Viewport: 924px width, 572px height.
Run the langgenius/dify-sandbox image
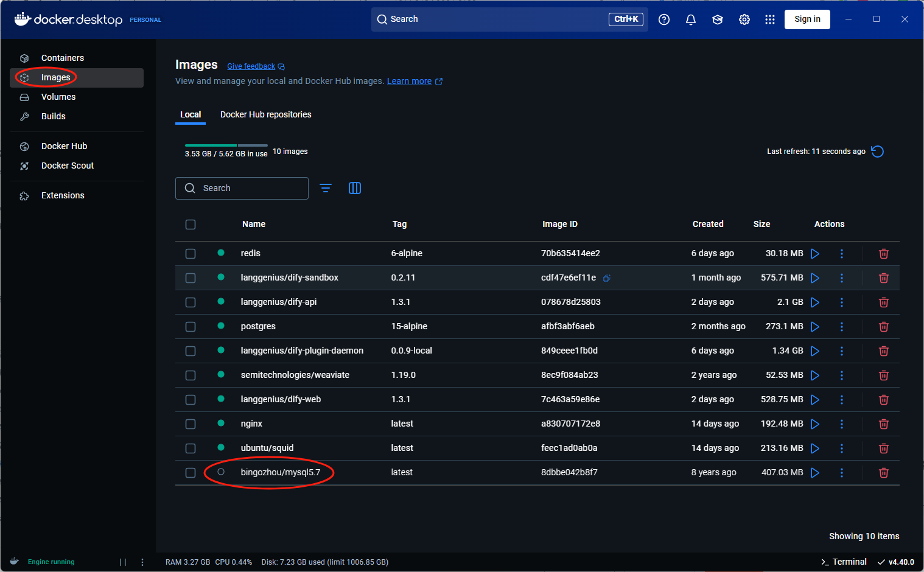click(815, 278)
